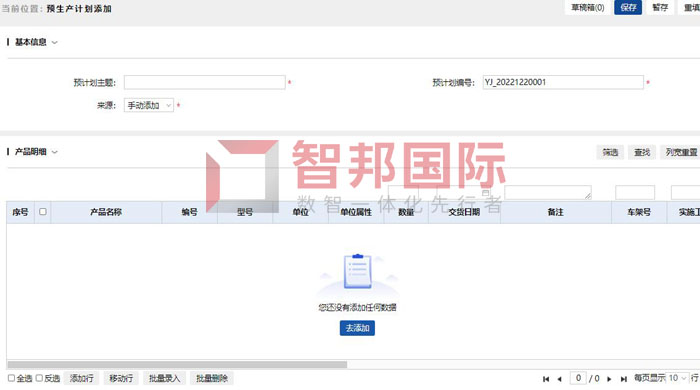Click the 备注 column header
The height and width of the screenshot is (390, 700).
click(556, 212)
